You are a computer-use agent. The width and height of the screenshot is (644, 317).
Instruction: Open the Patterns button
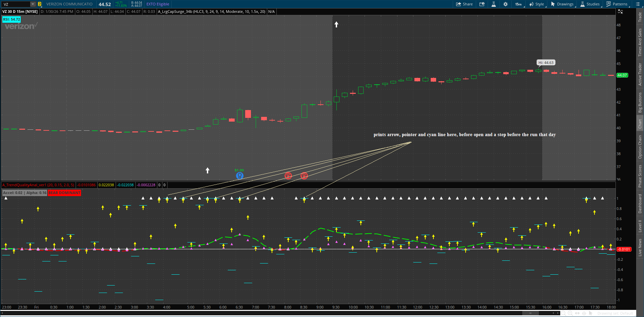coord(617,4)
